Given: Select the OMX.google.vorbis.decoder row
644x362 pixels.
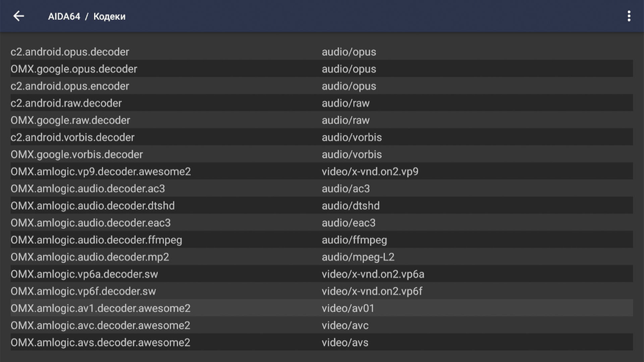Looking at the screenshot, I should pos(76,154).
